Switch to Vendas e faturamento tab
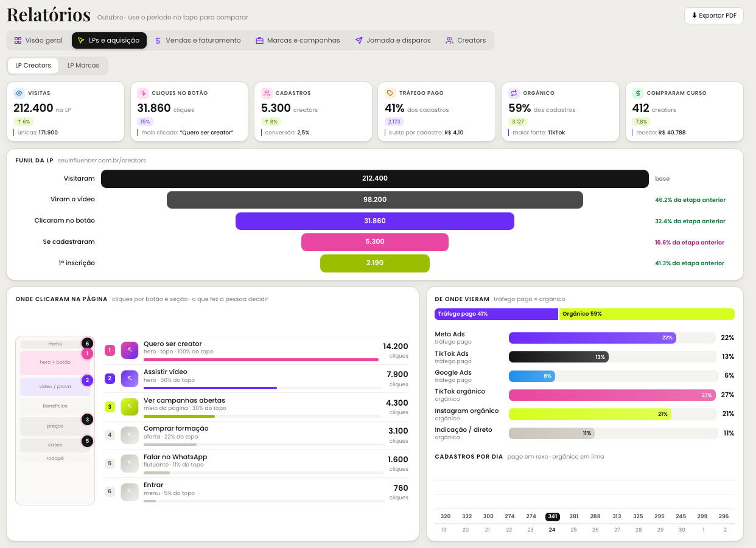The height and width of the screenshot is (548, 756). point(198,41)
